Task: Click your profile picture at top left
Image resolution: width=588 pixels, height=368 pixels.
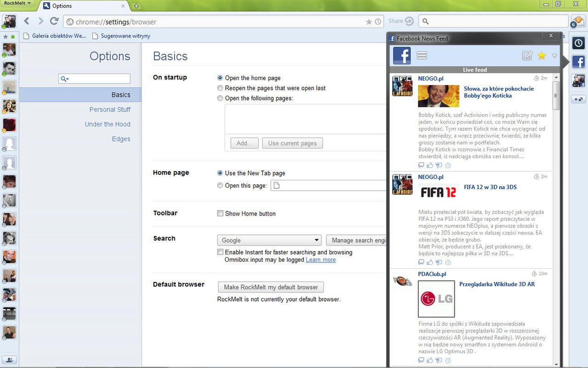Action: click(x=10, y=21)
